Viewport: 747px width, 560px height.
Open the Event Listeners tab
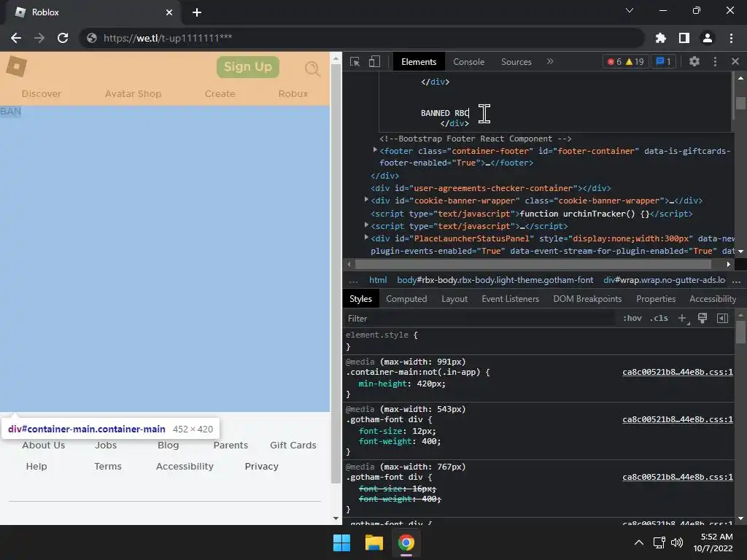[x=510, y=299]
